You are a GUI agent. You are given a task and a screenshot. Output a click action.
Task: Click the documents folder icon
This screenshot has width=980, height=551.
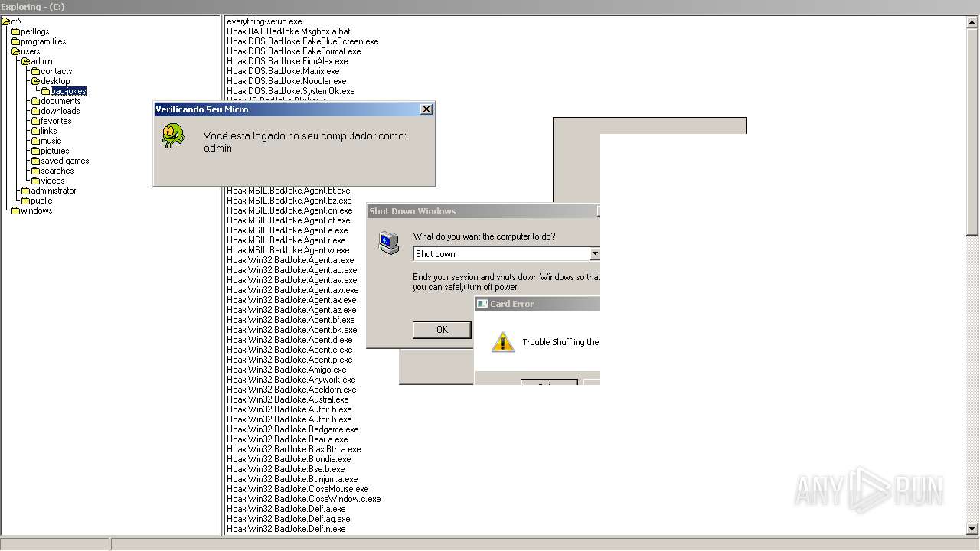(35, 101)
